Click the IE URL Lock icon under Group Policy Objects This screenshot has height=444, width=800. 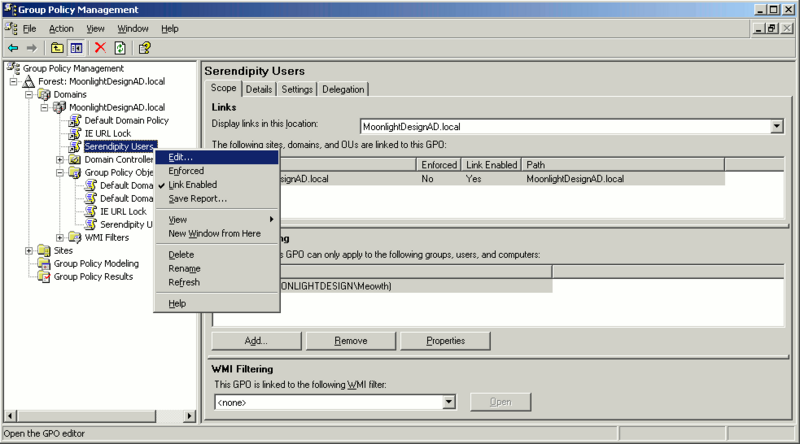click(x=91, y=211)
